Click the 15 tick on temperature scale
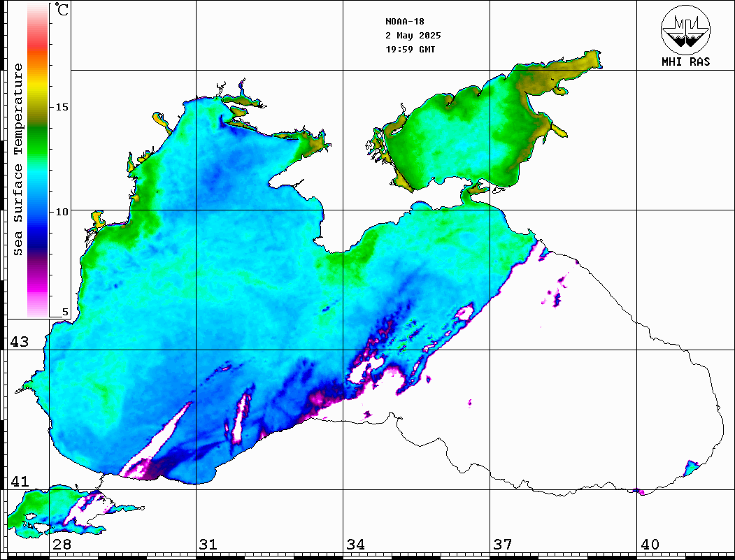 [62, 107]
